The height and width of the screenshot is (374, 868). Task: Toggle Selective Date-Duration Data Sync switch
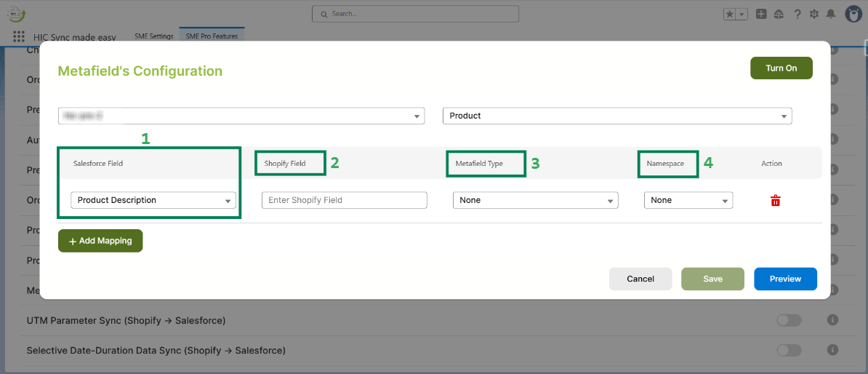[x=789, y=351]
